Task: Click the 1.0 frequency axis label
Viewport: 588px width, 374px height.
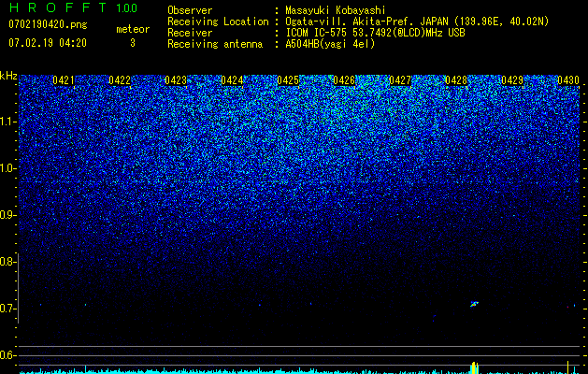Action: click(x=7, y=168)
